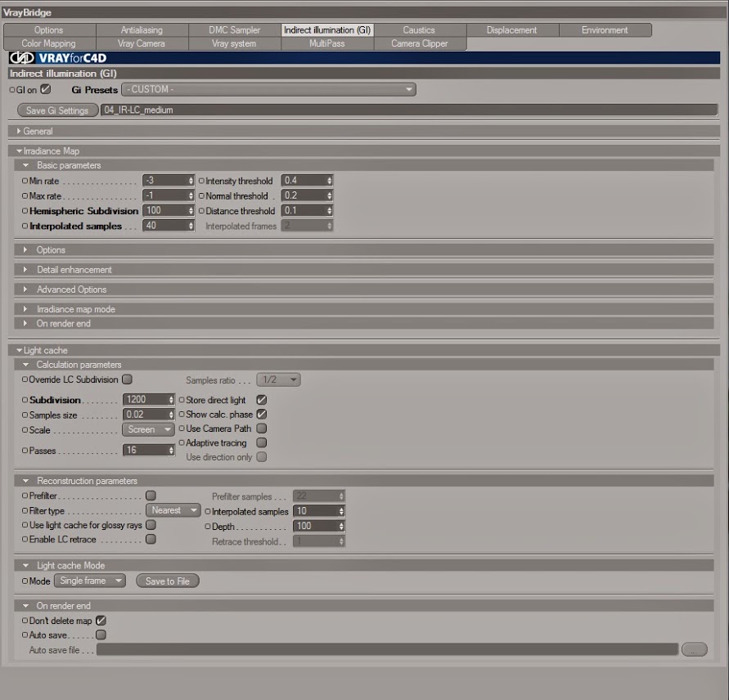
Task: Select the MultiPass tab
Action: (x=327, y=43)
